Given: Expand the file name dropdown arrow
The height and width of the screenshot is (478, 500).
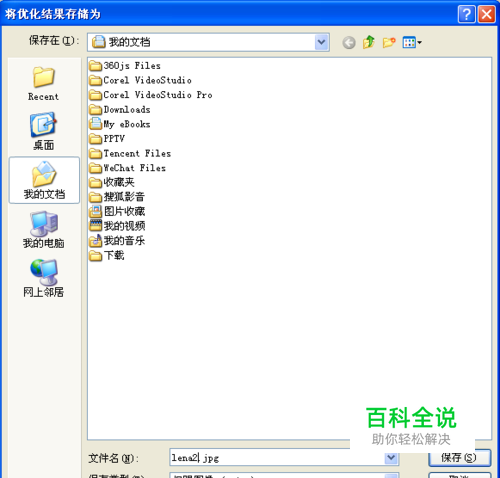Looking at the screenshot, I should (391, 458).
